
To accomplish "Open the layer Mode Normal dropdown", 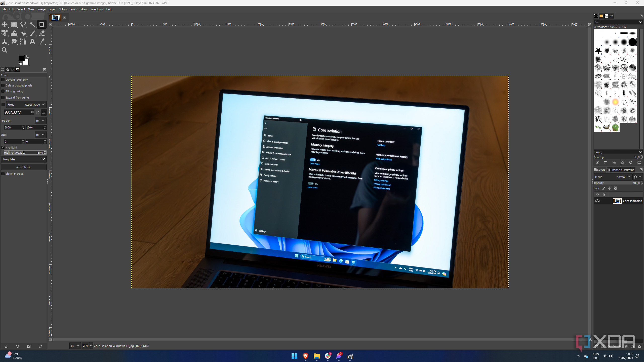I will point(613,177).
